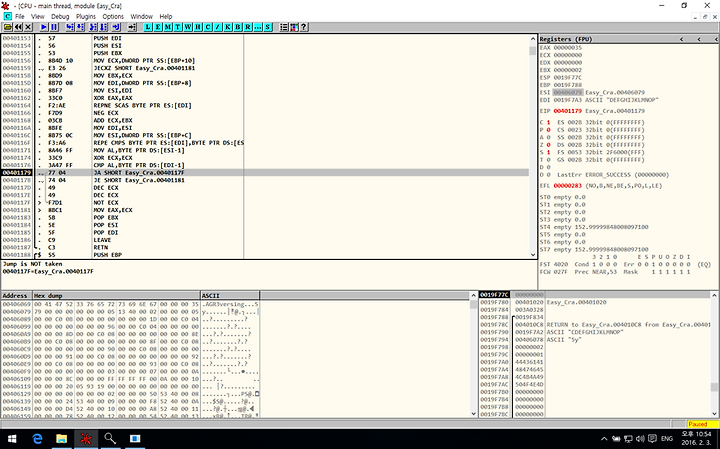Viewport: 720px width, 449px height.
Task: Select the EIP 00401179 register line
Action: 592,111
